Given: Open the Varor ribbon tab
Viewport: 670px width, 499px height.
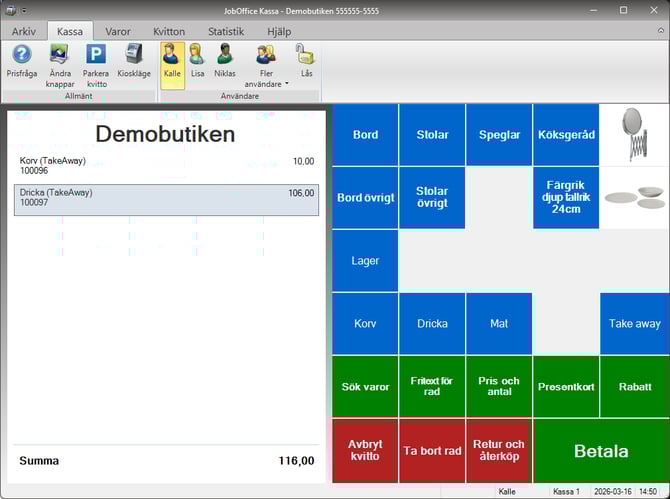Looking at the screenshot, I should (x=118, y=31).
